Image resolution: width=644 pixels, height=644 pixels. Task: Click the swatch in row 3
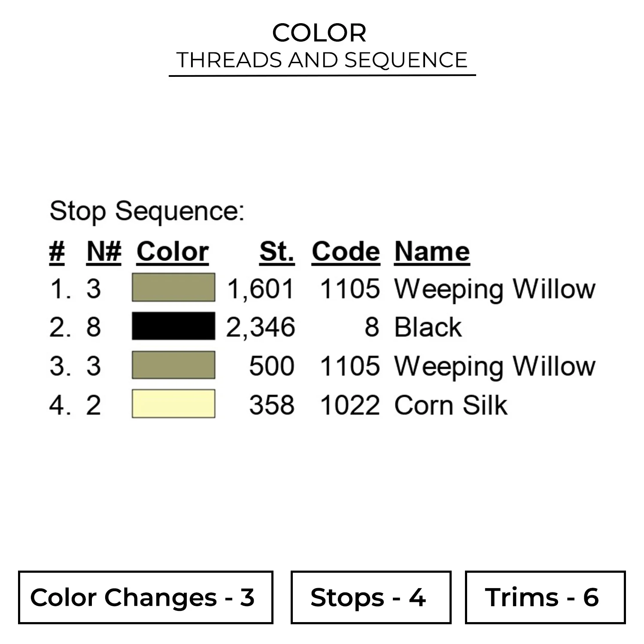[173, 365]
